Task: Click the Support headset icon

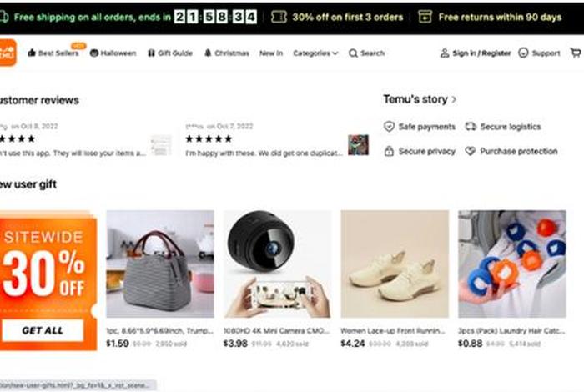Action: pos(523,53)
